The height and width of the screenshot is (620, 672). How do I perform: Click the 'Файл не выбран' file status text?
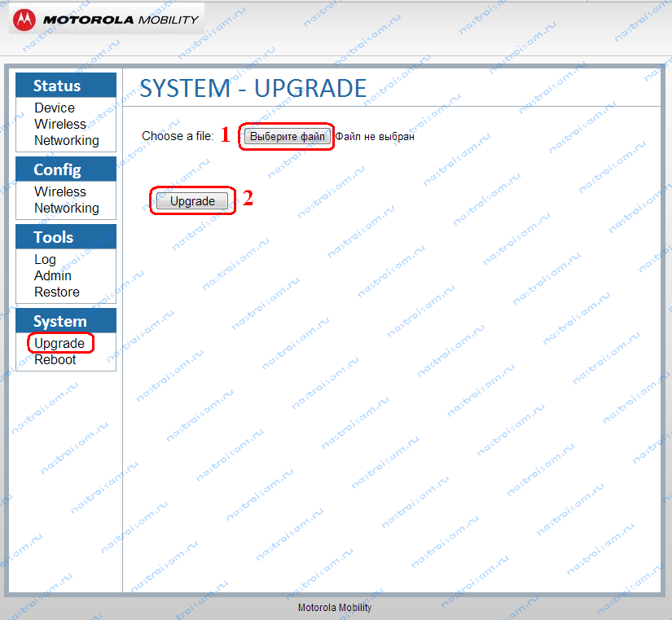pyautogui.click(x=375, y=137)
